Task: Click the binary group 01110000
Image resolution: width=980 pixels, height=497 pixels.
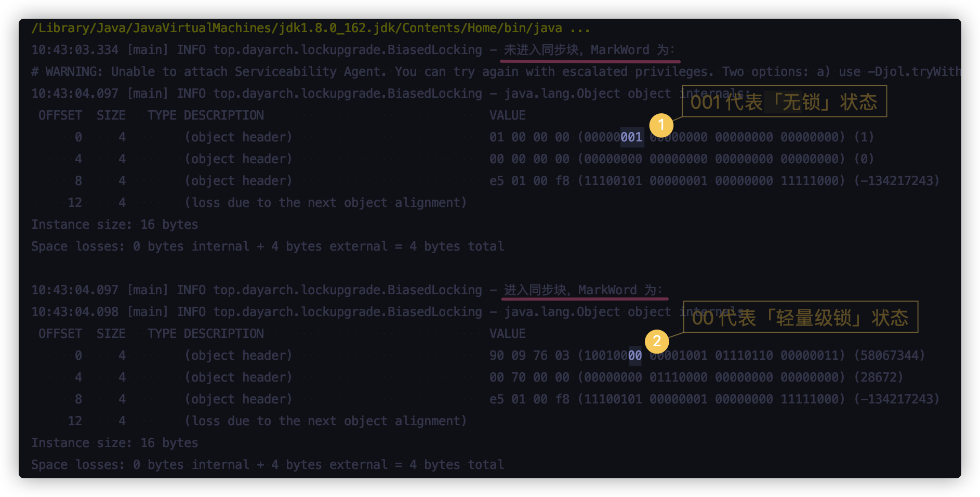Action: (x=678, y=377)
